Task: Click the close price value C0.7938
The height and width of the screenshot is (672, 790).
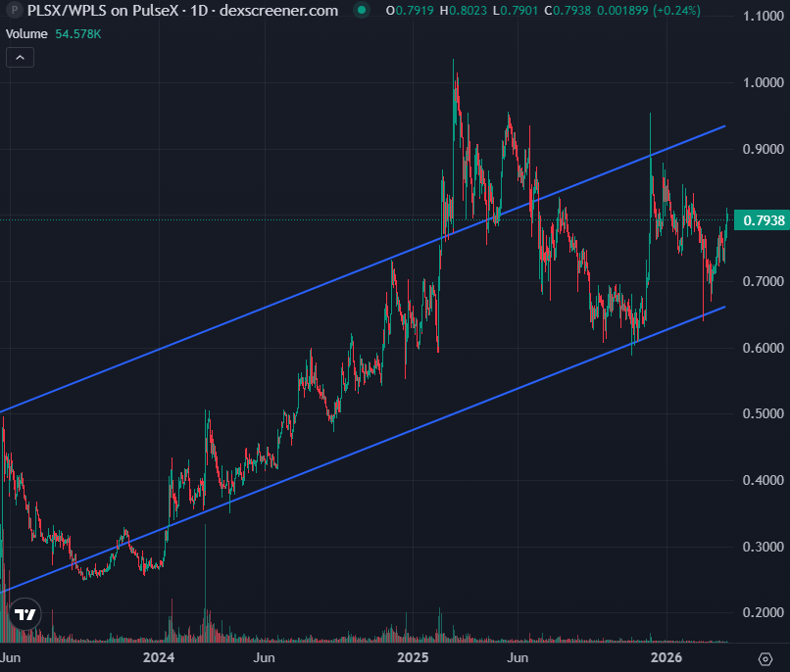Action: click(x=568, y=10)
